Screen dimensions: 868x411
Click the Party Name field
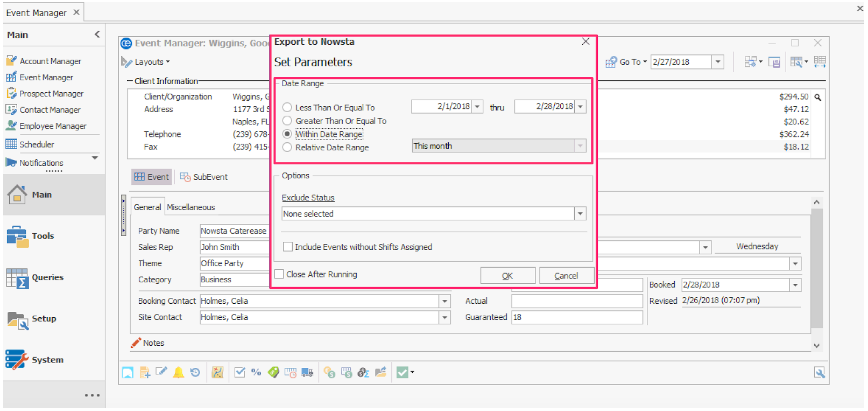pyautogui.click(x=235, y=231)
